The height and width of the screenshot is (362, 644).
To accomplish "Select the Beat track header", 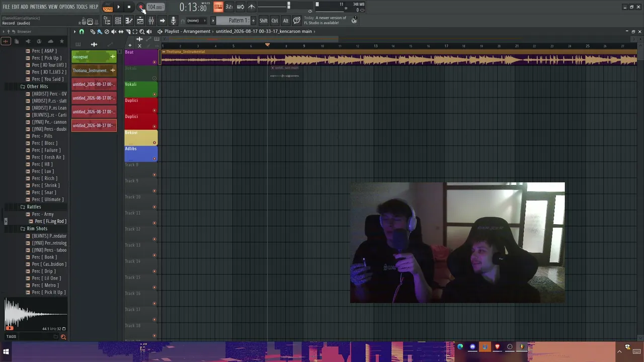I will point(141,57).
